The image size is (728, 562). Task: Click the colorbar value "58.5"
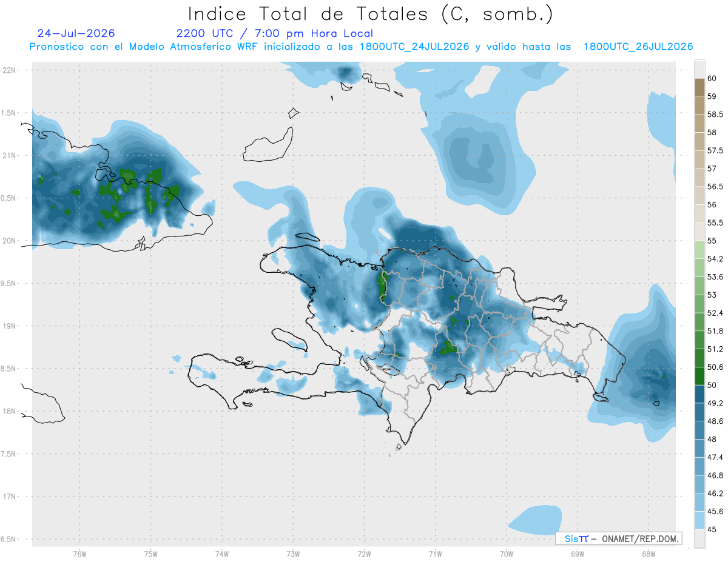click(715, 115)
